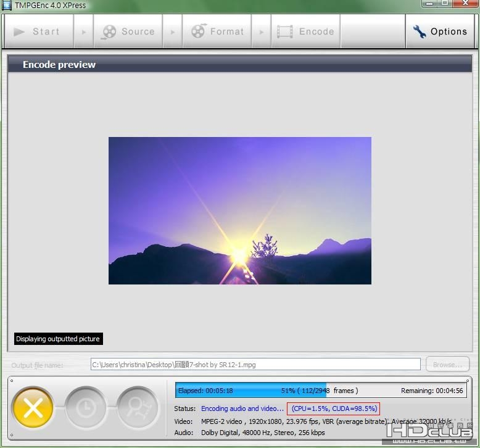Close the TMPGEnc 4.0 XPress window

(465, 3)
